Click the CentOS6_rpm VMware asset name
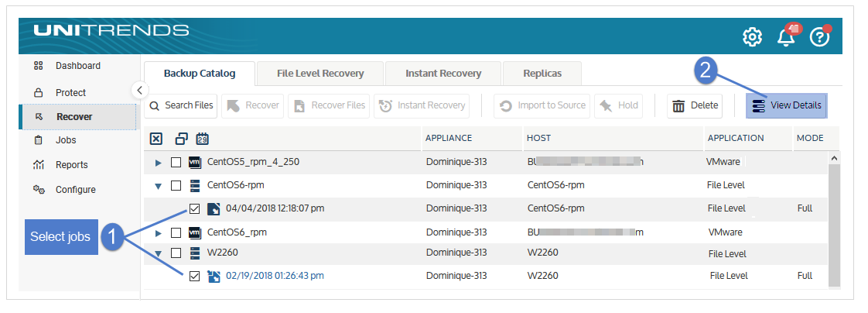Viewport: 868px width, 313px height. tap(237, 232)
